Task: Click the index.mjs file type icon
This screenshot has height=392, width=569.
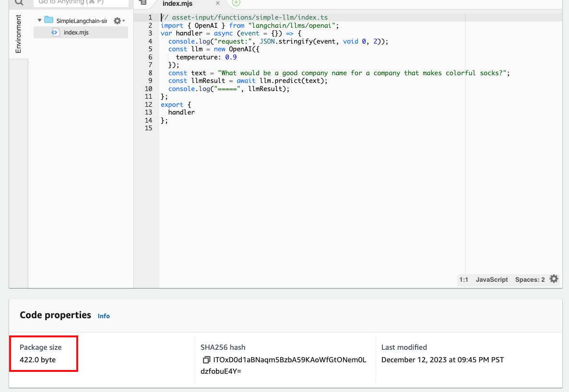Action: coord(55,32)
